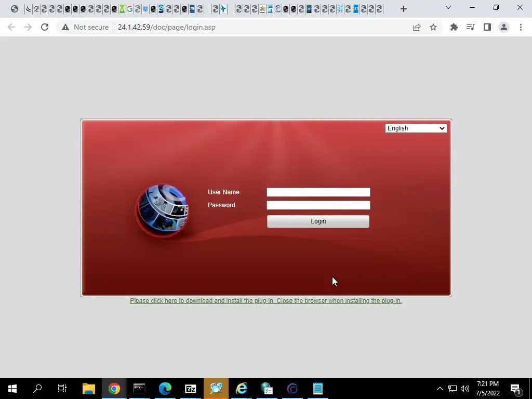Open the globe with checklist taskbar app
The image size is (532, 399).
[267, 389]
